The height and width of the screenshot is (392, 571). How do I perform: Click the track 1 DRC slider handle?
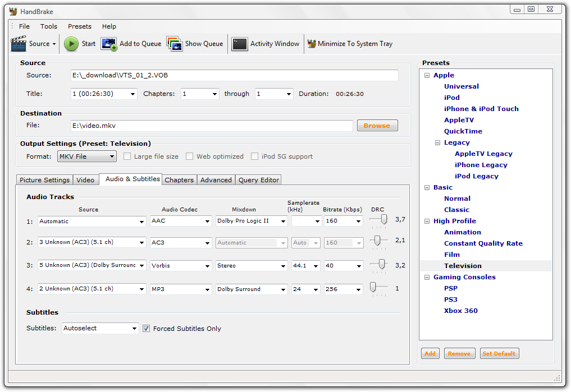pos(384,219)
